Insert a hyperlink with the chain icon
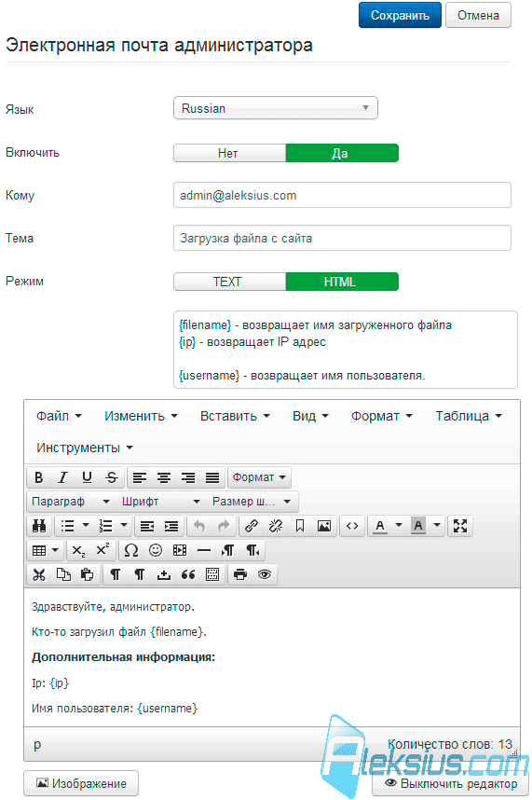The height and width of the screenshot is (800, 532). [252, 526]
